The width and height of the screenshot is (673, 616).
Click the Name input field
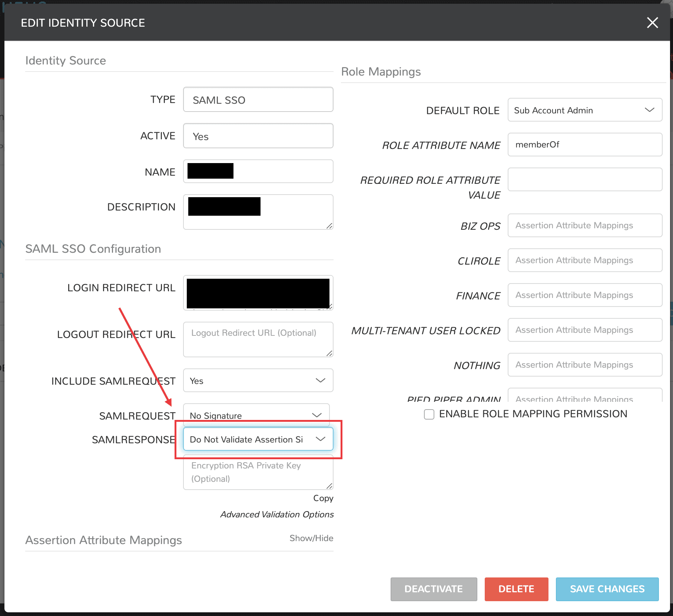(258, 171)
